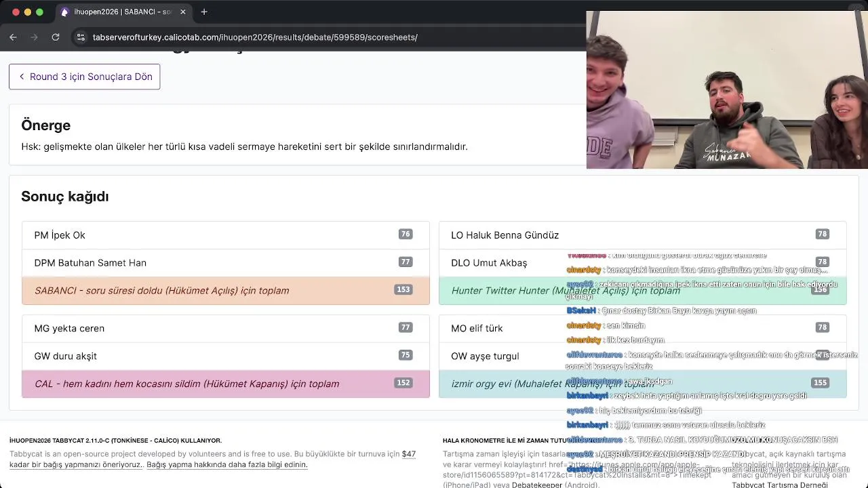The height and width of the screenshot is (488, 868).
Task: Return via Round 3 için Sonuçlara Dön
Action: pos(85,77)
